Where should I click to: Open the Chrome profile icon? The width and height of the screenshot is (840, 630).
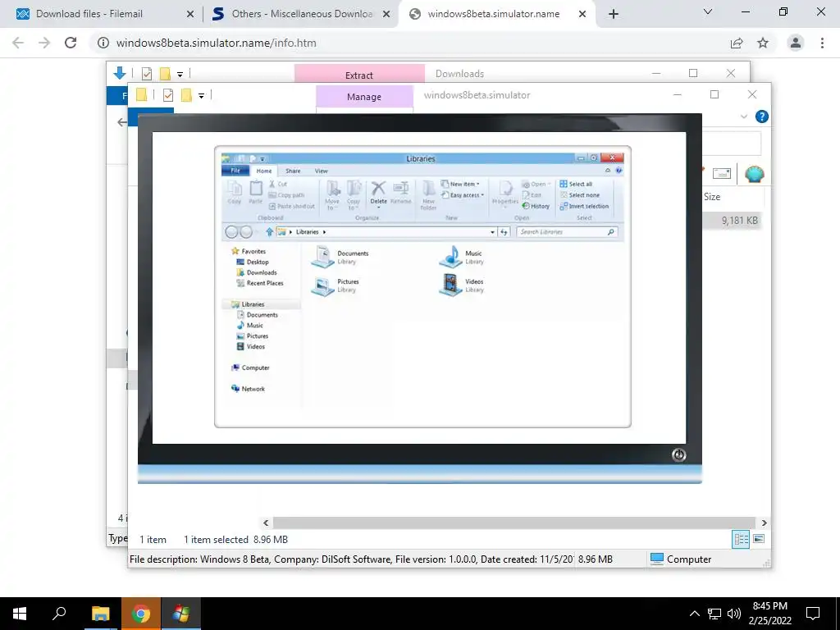coord(796,43)
